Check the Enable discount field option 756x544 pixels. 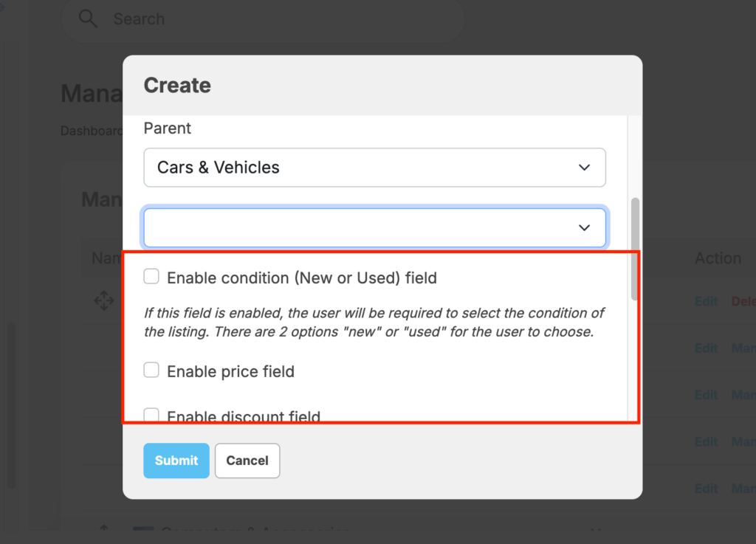(x=151, y=415)
